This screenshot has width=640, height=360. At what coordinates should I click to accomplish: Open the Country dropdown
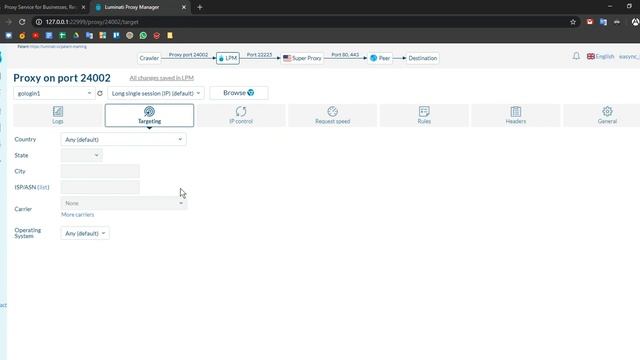tap(124, 140)
